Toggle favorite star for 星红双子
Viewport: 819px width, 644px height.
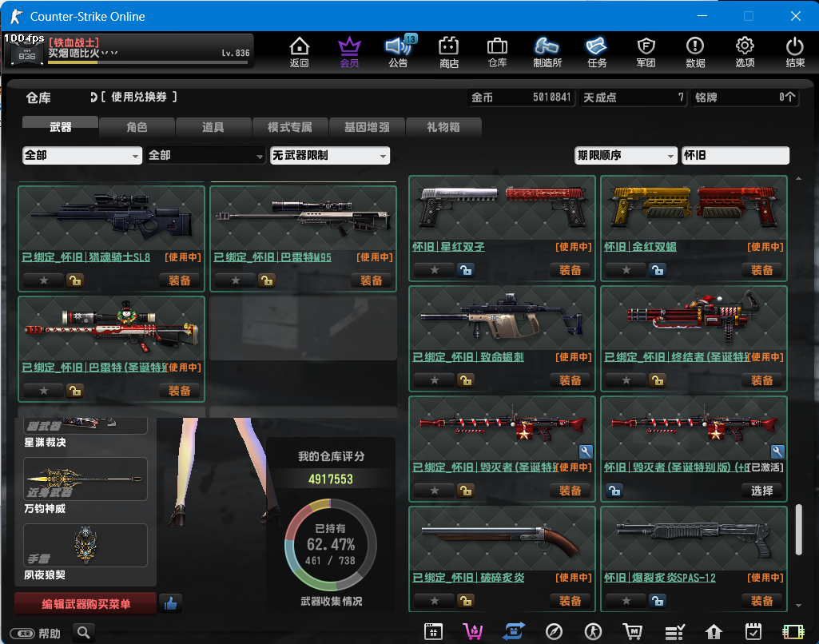point(434,270)
